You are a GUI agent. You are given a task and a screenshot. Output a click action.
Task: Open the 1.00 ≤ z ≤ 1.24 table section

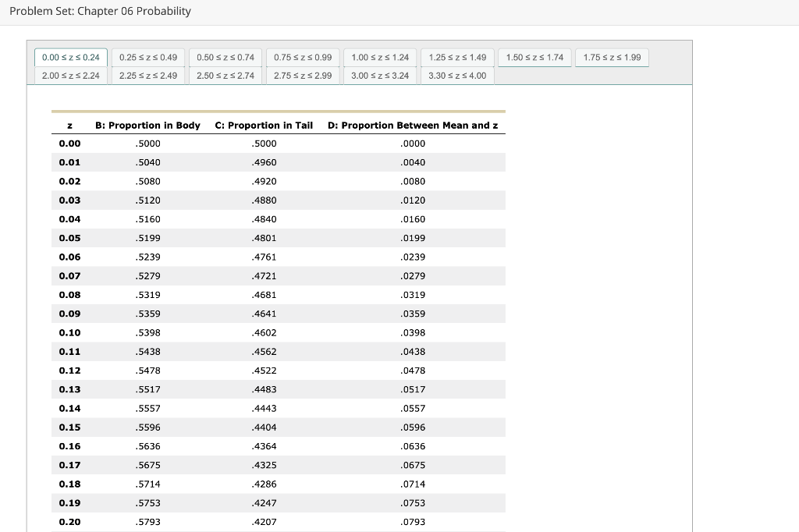[x=379, y=57]
